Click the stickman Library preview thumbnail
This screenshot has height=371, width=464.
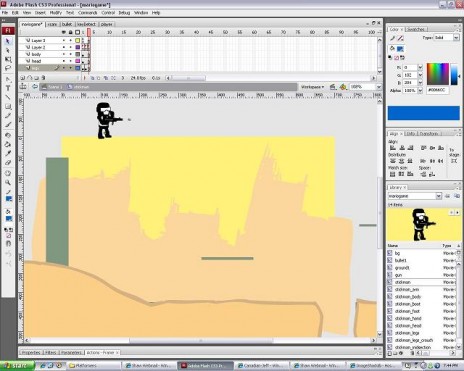click(424, 225)
